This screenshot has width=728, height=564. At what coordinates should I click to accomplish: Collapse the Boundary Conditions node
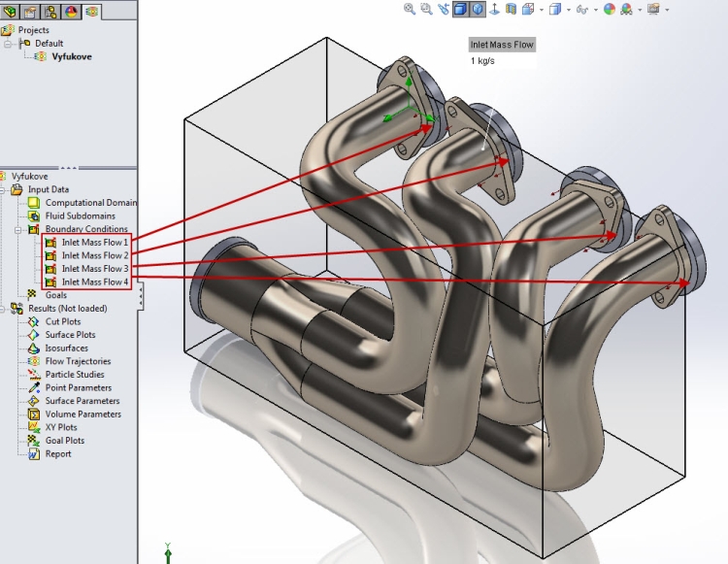[x=17, y=229]
